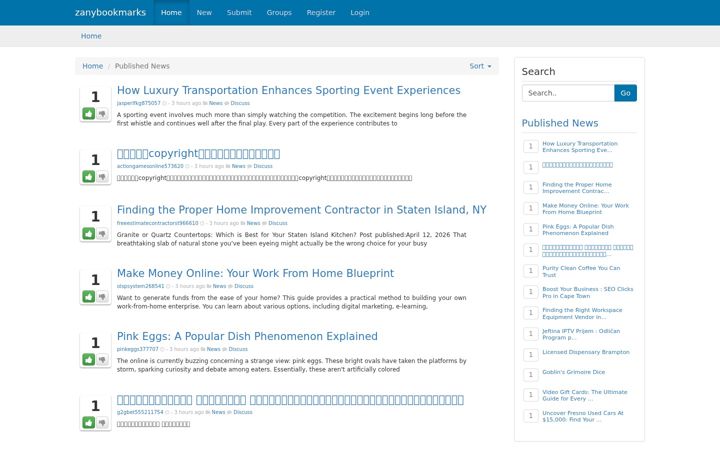Open sidebar link Licensed Dispensary Brampton
Image resolution: width=720 pixels, height=450 pixels.
(x=585, y=352)
